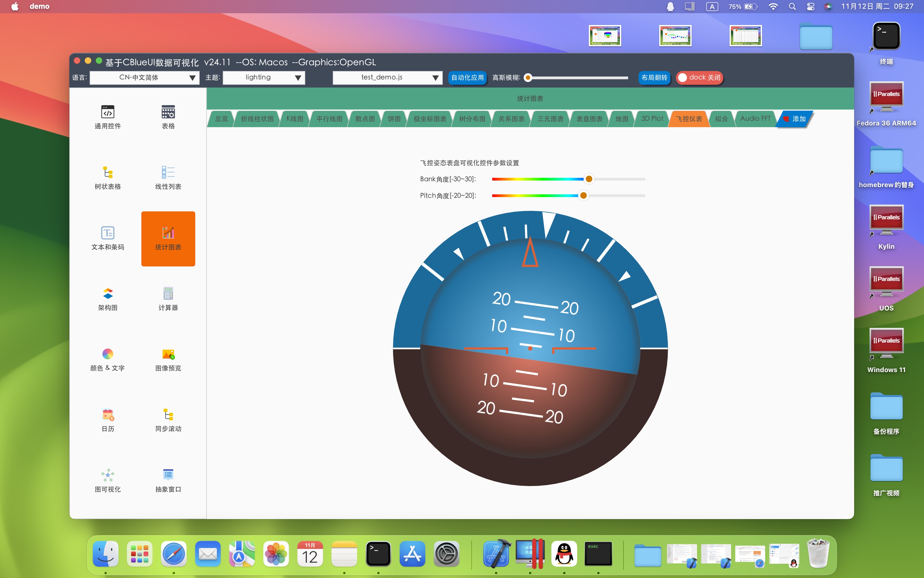
Task: Open Xcode from the dock
Action: point(496,554)
